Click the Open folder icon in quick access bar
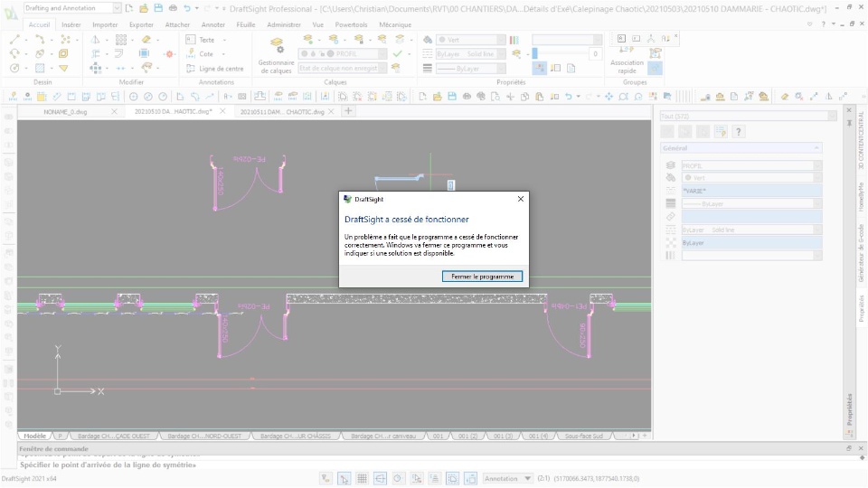Viewport: 868px width, 488px height. pyautogui.click(x=144, y=8)
